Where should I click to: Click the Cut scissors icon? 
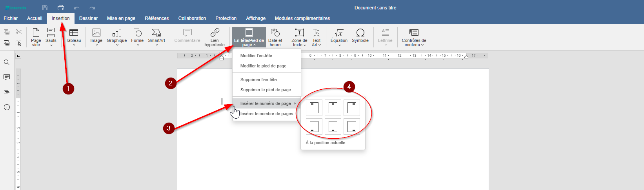[x=18, y=32]
